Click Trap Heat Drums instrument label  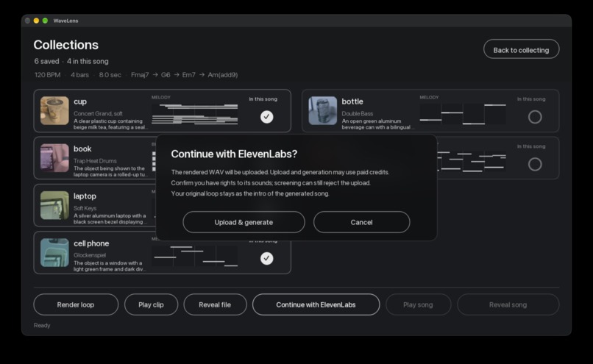click(x=95, y=160)
